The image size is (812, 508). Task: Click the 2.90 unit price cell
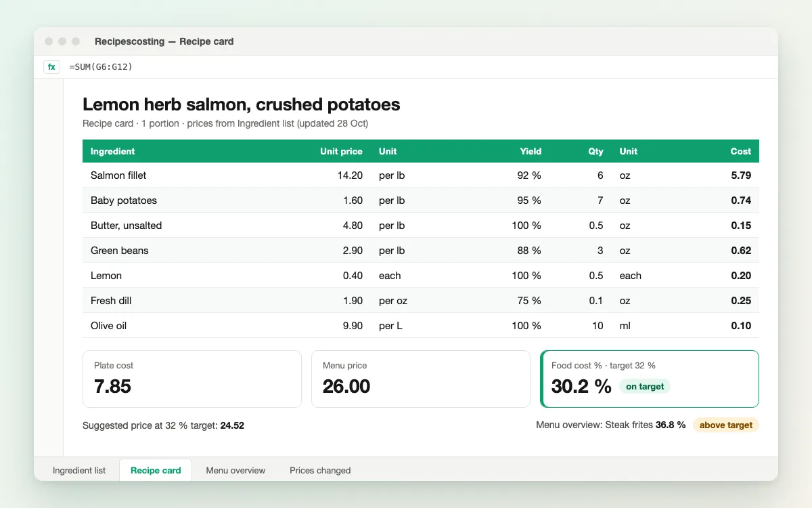coord(353,251)
